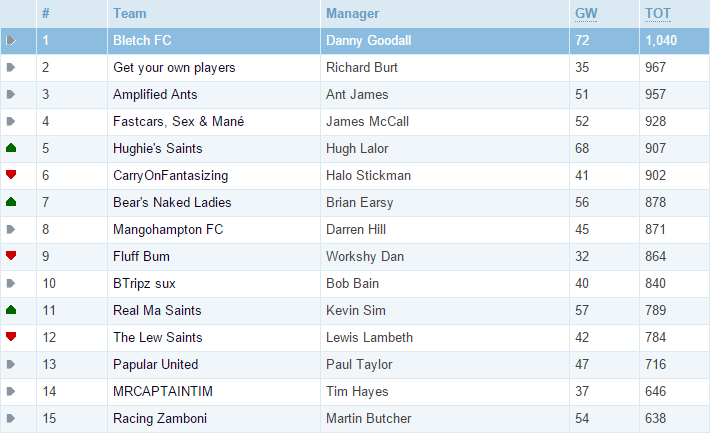
Task: Sort by the TOT column header
Action: 658,14
